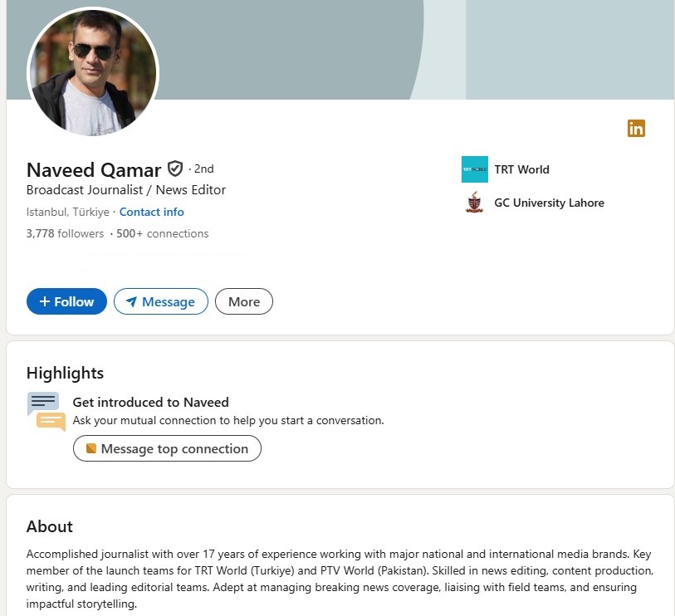Open the TRT World company name link
The width and height of the screenshot is (675, 616).
521,169
